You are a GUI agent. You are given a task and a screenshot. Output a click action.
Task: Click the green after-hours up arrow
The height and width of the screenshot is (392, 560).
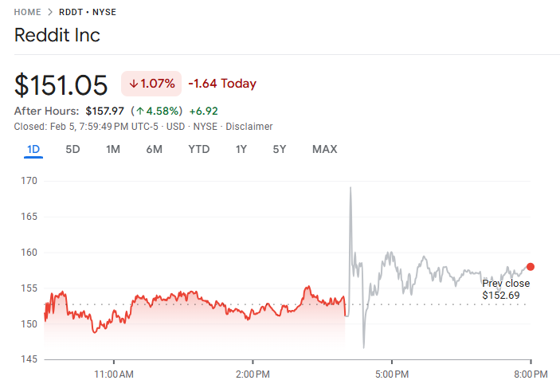click(140, 111)
